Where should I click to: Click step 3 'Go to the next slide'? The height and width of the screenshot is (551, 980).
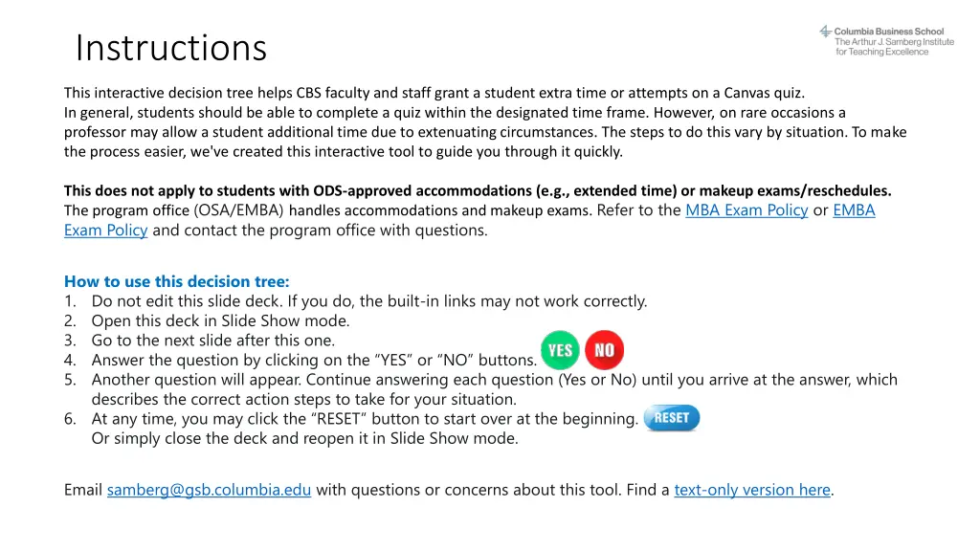tap(212, 341)
